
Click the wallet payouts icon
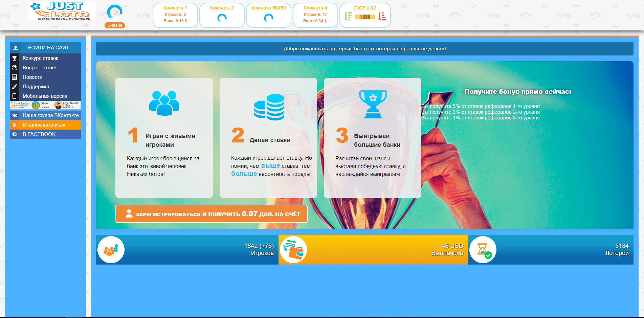tap(293, 250)
